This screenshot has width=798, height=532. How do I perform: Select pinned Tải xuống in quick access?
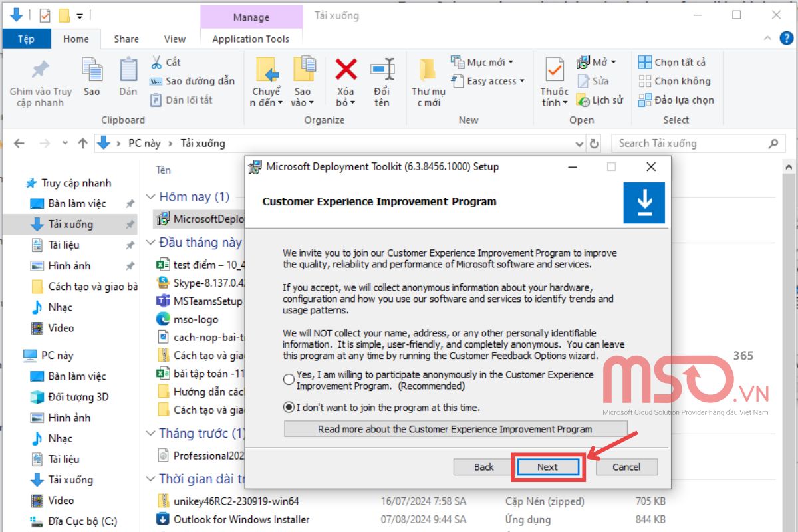pyautogui.click(x=70, y=224)
